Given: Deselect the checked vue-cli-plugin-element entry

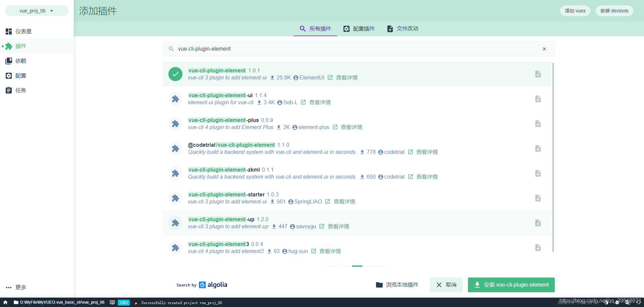Looking at the screenshot, I should (175, 74).
